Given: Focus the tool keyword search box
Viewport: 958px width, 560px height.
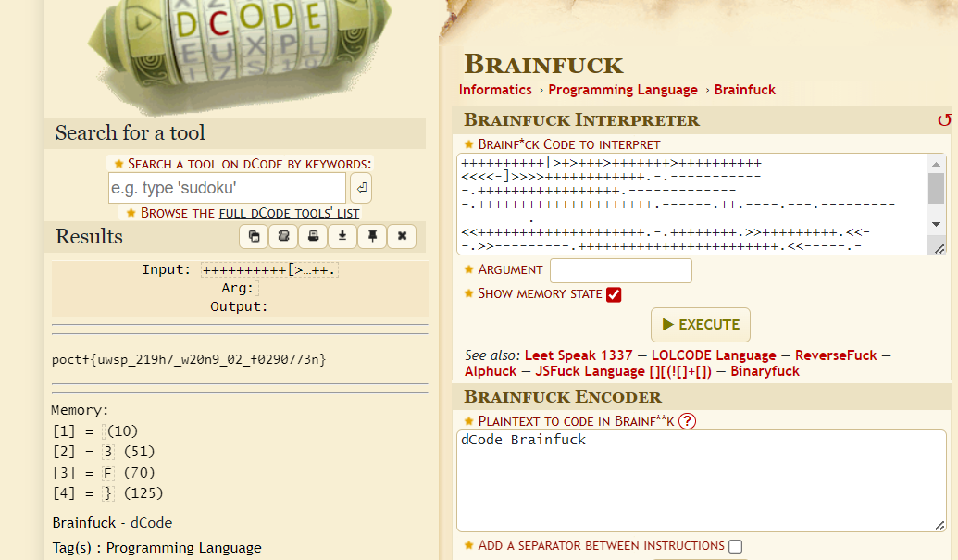Looking at the screenshot, I should pyautogui.click(x=228, y=188).
